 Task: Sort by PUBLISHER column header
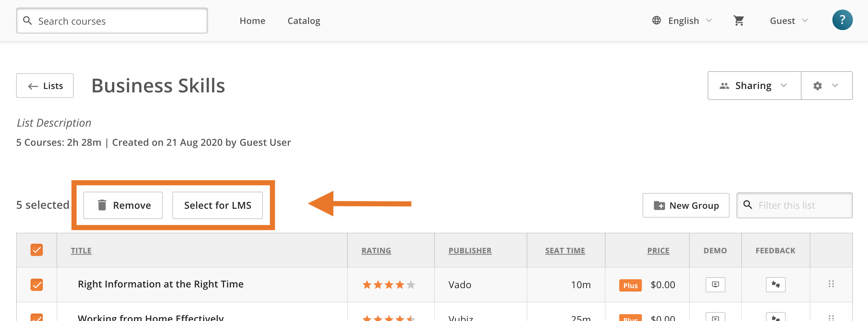click(470, 251)
